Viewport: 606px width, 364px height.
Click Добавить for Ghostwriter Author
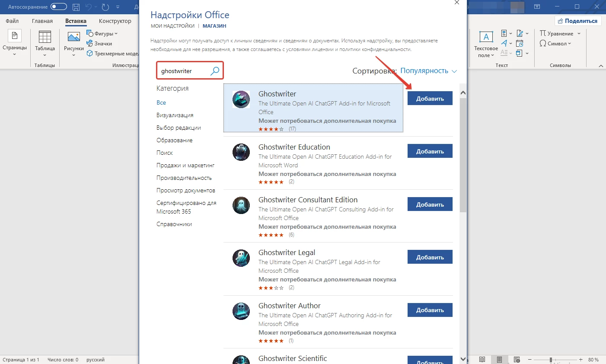point(430,310)
